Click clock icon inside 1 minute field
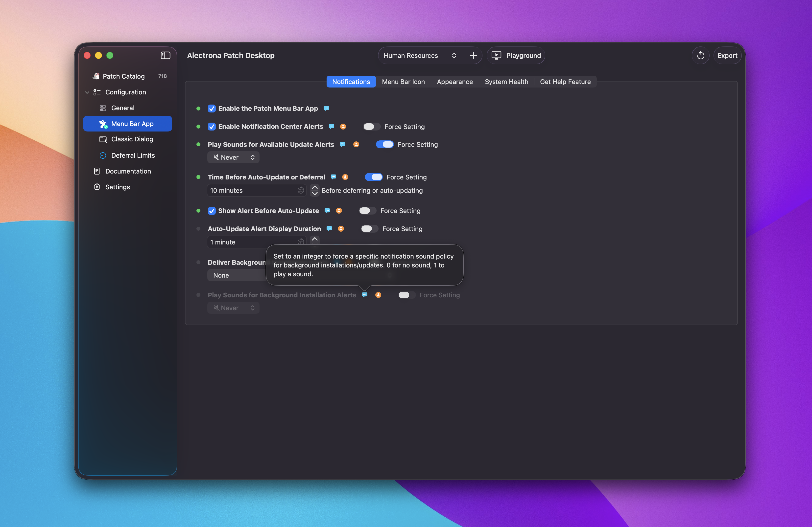 pyautogui.click(x=301, y=242)
